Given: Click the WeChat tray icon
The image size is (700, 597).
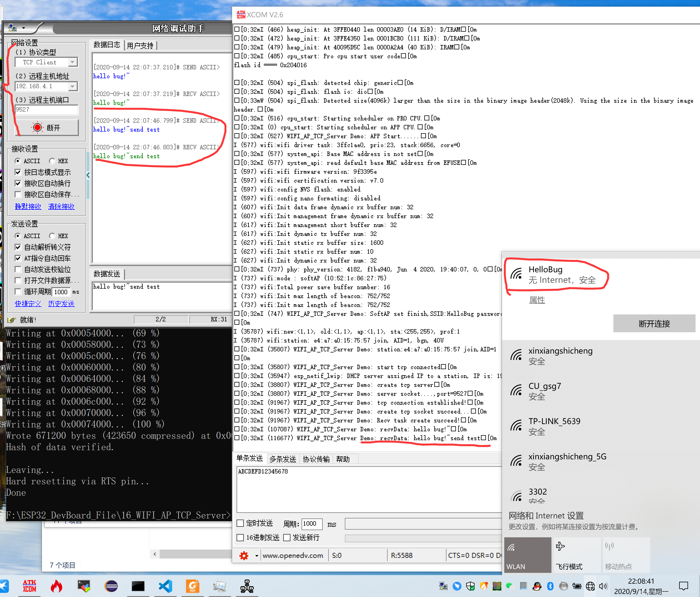Looking at the screenshot, I should 510,586.
